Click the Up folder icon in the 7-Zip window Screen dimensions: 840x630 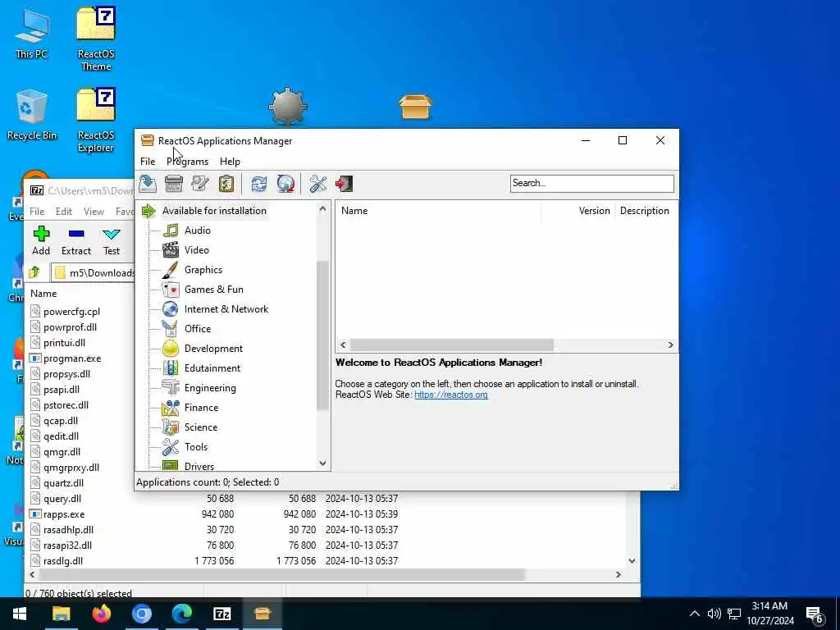pyautogui.click(x=34, y=272)
